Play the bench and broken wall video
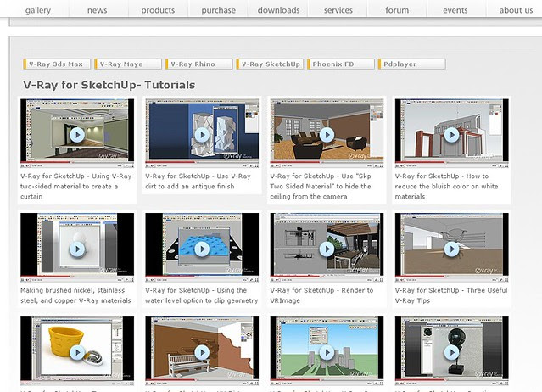Image resolution: width=542 pixels, height=392 pixels. click(202, 353)
